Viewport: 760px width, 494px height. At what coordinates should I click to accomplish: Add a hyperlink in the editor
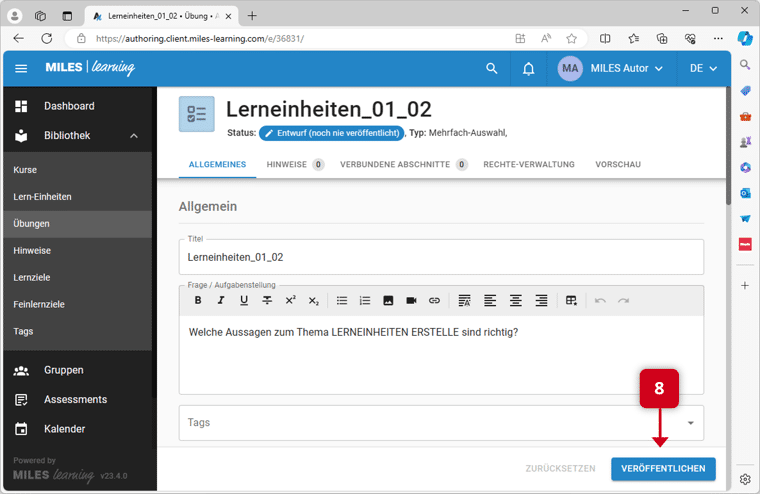pyautogui.click(x=434, y=300)
